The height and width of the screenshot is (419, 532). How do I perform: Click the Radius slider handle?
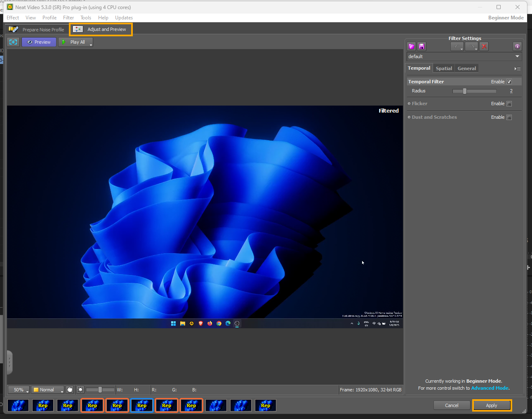tap(464, 91)
